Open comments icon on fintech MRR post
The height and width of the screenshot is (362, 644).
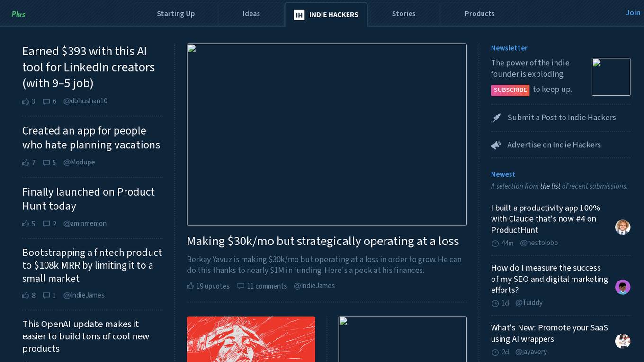[x=46, y=295]
